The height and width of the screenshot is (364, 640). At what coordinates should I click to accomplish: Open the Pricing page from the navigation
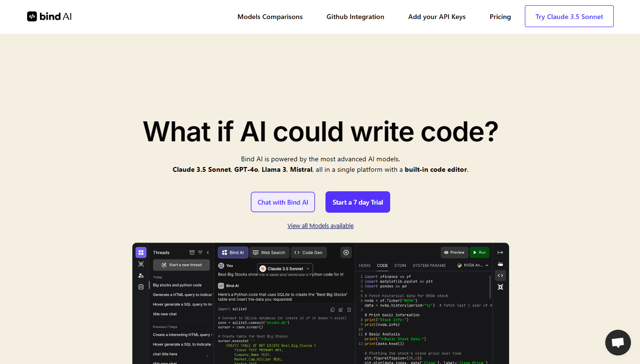click(500, 17)
